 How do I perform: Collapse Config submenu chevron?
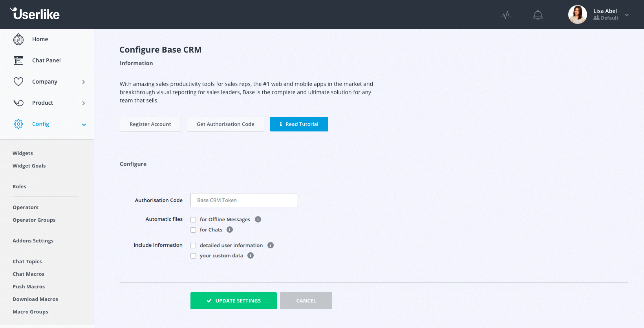coord(84,125)
